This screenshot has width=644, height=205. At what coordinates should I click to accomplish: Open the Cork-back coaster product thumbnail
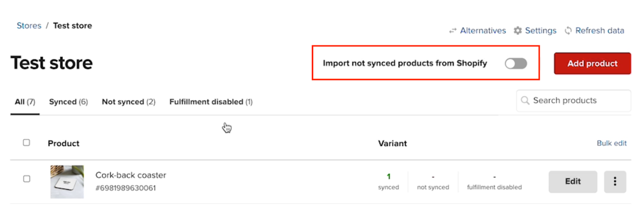tap(67, 182)
